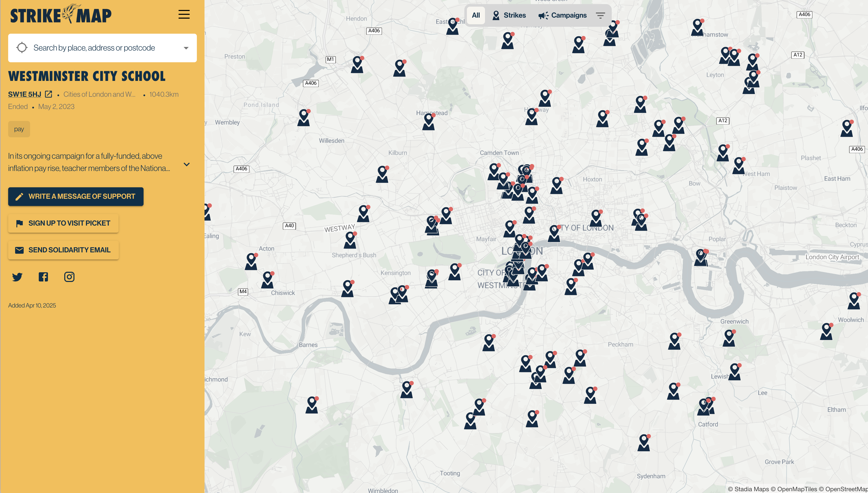This screenshot has width=868, height=493.
Task: Share via the Twitter icon
Action: tap(17, 277)
